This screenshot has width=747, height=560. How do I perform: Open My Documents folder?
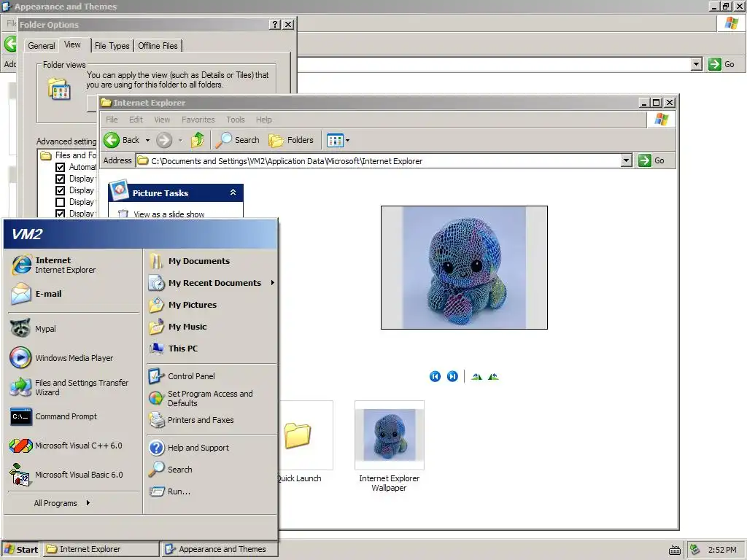click(190, 261)
